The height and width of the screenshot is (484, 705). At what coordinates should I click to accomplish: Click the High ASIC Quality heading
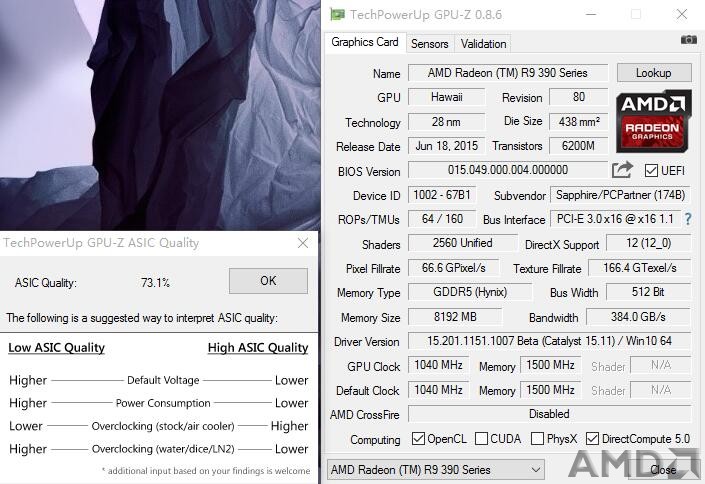258,348
